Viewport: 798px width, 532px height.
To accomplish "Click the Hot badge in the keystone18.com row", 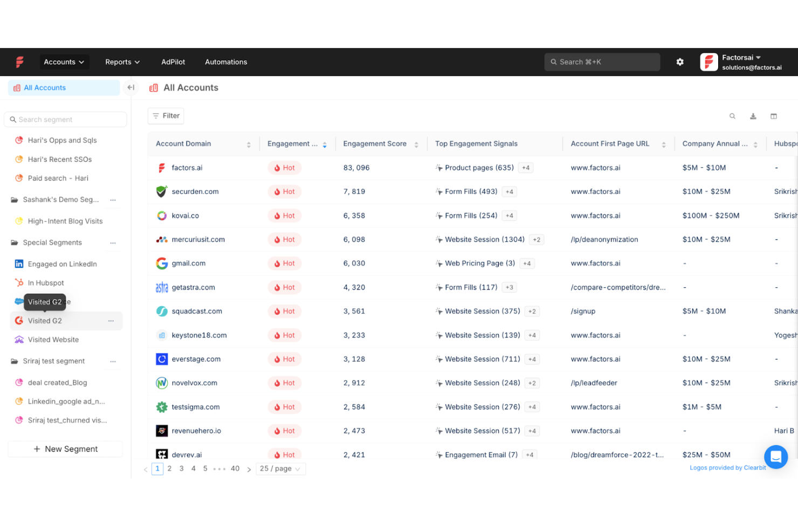I will click(285, 335).
